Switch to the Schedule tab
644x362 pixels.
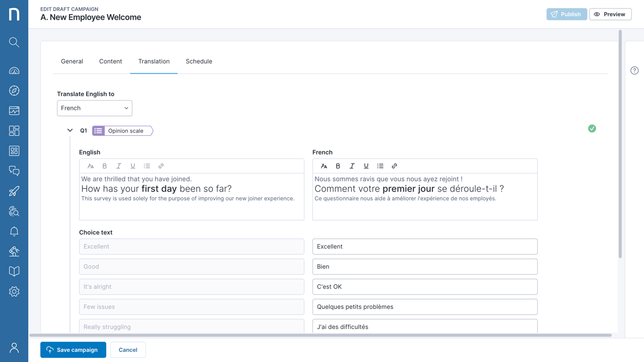[199, 61]
